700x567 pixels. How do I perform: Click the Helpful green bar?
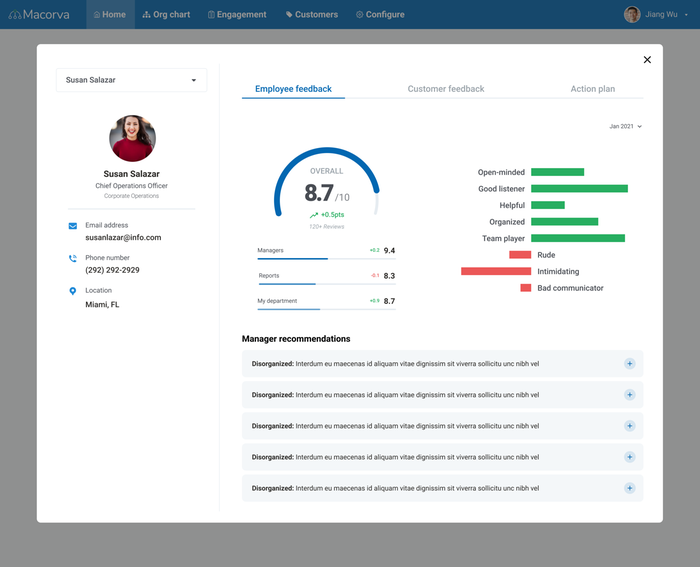[x=548, y=205]
